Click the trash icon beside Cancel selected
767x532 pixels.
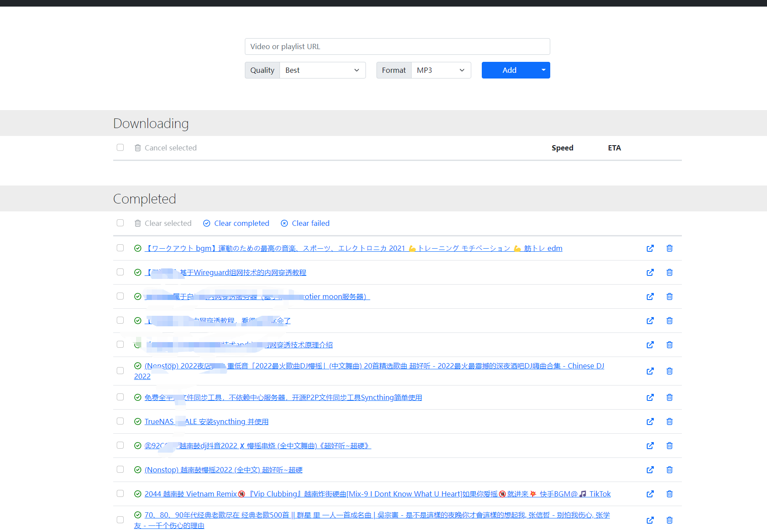coord(137,148)
